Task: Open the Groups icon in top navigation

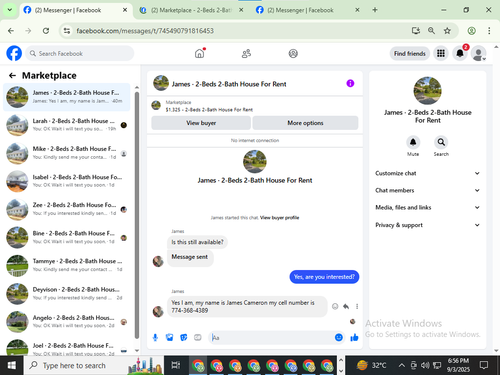Action: tap(293, 53)
